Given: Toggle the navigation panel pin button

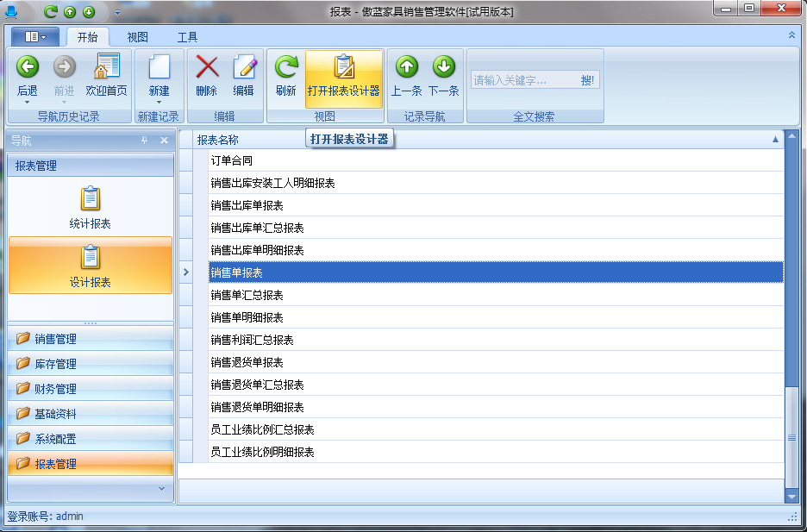Looking at the screenshot, I should (x=145, y=141).
